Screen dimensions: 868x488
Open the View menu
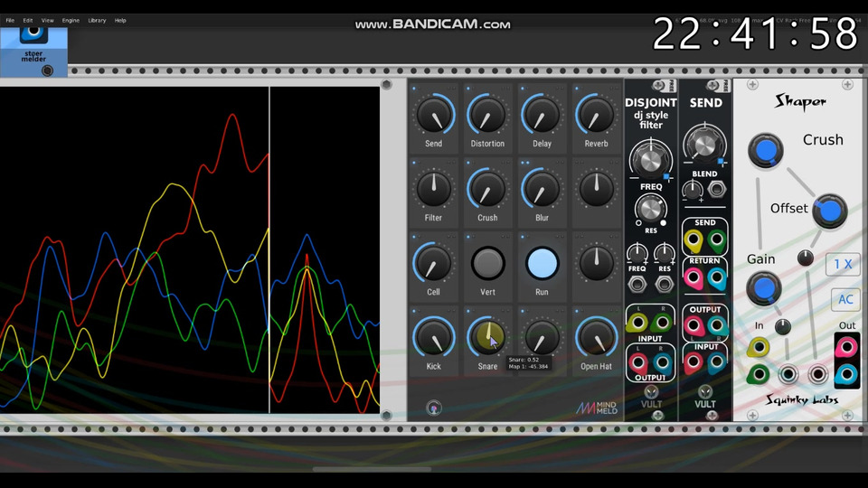click(x=48, y=21)
